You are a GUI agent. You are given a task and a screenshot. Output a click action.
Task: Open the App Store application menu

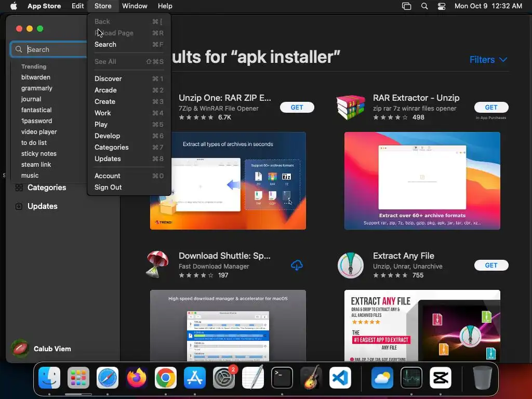click(x=44, y=6)
